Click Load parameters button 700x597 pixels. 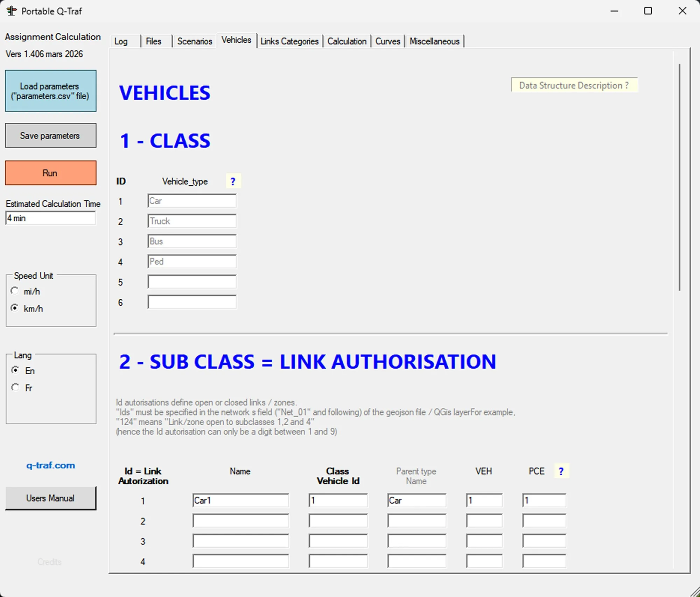(x=51, y=91)
